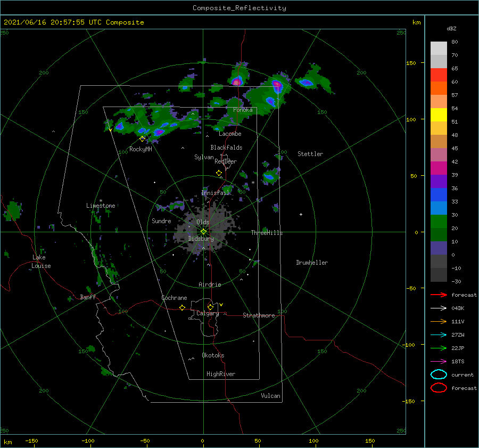Click the storm cell northwest of RockyMH
Image resolution: width=479 pixels, height=448 pixels.
119,126
